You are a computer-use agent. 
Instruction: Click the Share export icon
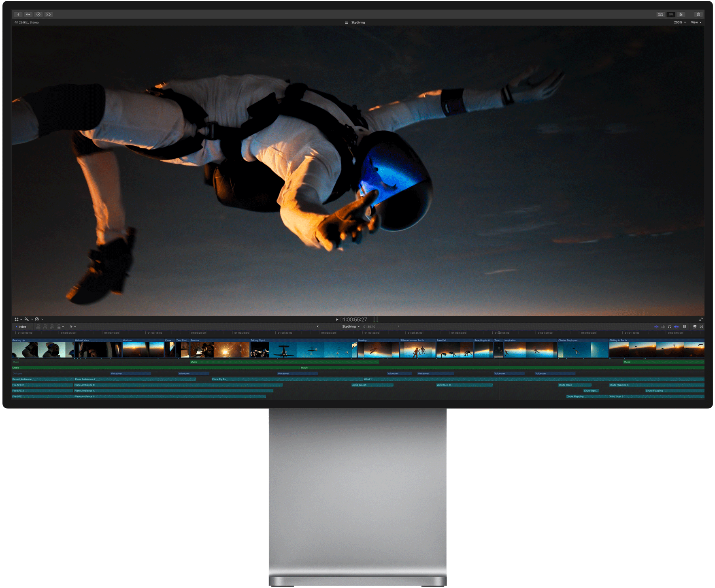(x=698, y=15)
